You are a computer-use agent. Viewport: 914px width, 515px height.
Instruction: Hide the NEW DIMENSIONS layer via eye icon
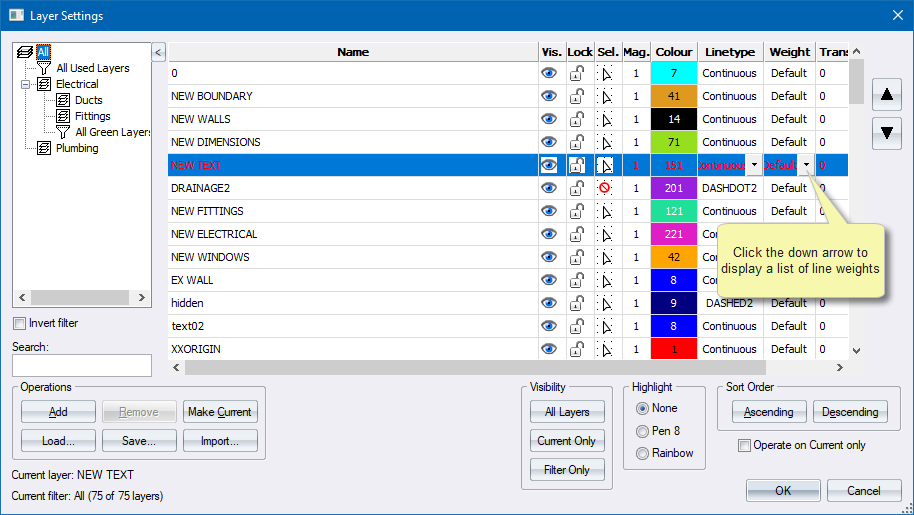(x=549, y=143)
